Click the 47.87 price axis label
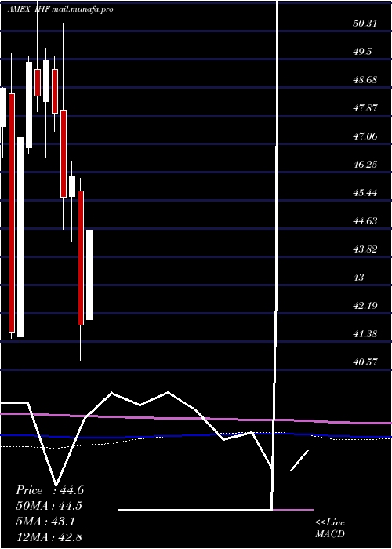 [365, 108]
